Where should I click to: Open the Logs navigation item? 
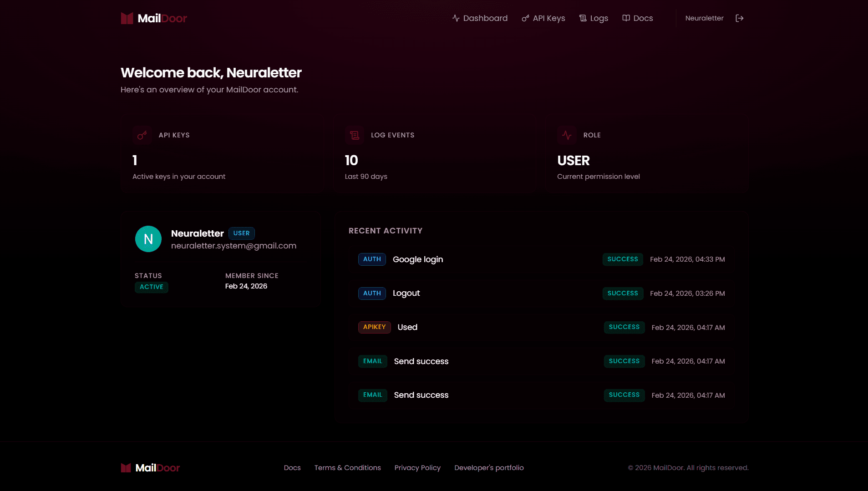click(594, 18)
